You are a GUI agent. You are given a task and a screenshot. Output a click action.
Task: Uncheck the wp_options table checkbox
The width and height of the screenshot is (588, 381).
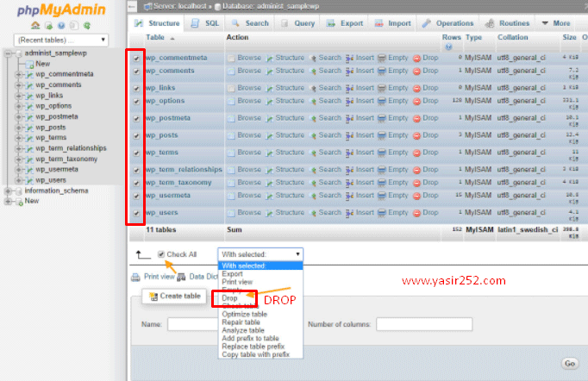(136, 101)
